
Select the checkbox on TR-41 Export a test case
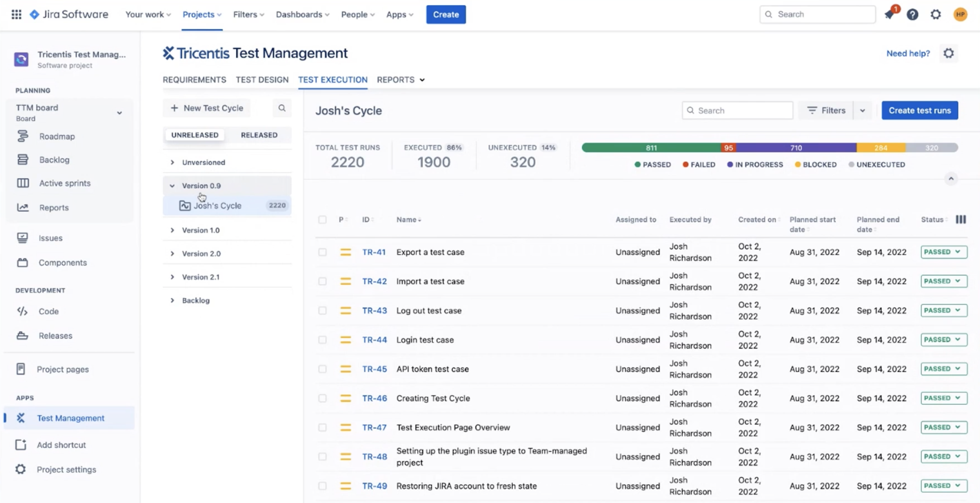(x=322, y=252)
